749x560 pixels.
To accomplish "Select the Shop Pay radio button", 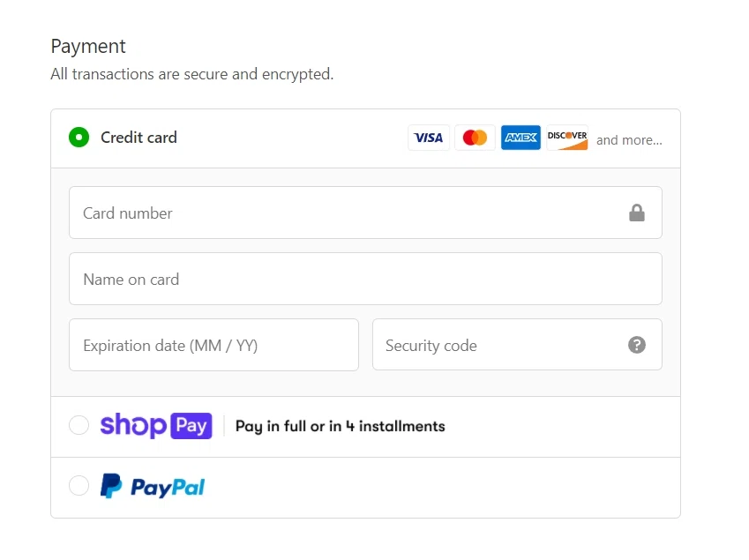I will 79,426.
